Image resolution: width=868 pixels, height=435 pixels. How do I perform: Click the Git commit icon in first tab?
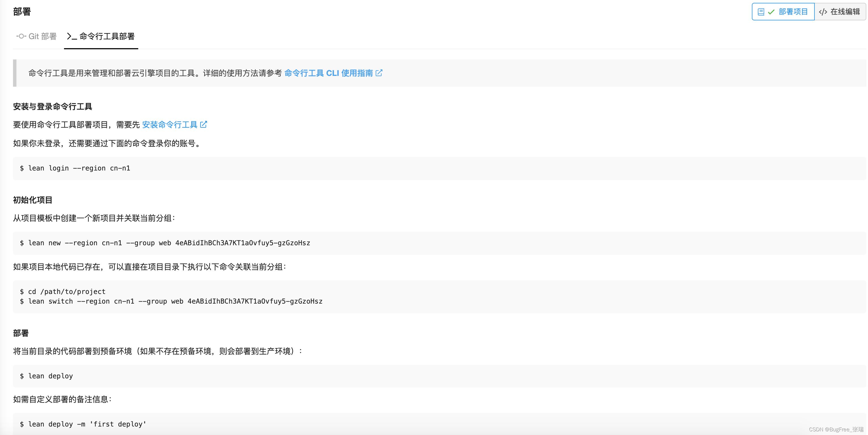point(21,36)
